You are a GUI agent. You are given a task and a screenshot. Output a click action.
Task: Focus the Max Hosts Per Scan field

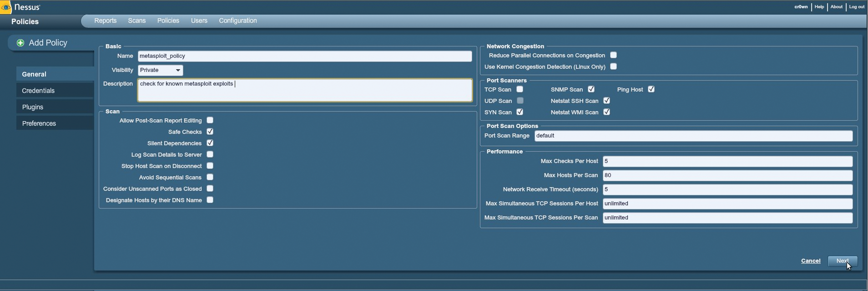(727, 175)
